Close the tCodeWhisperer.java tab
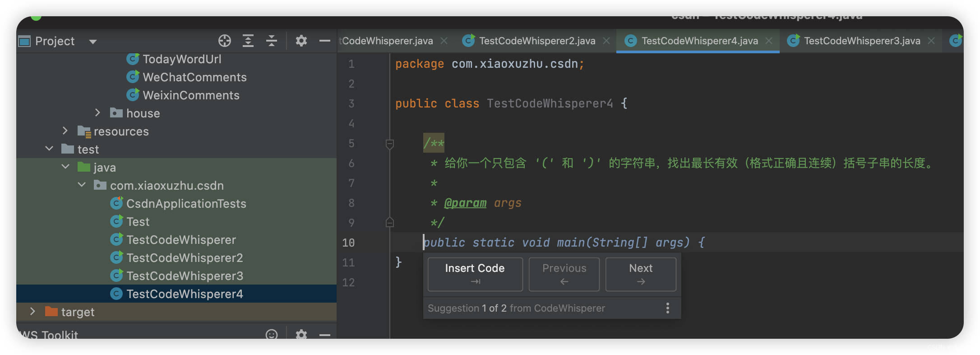This screenshot has height=355, width=980. coord(444,41)
